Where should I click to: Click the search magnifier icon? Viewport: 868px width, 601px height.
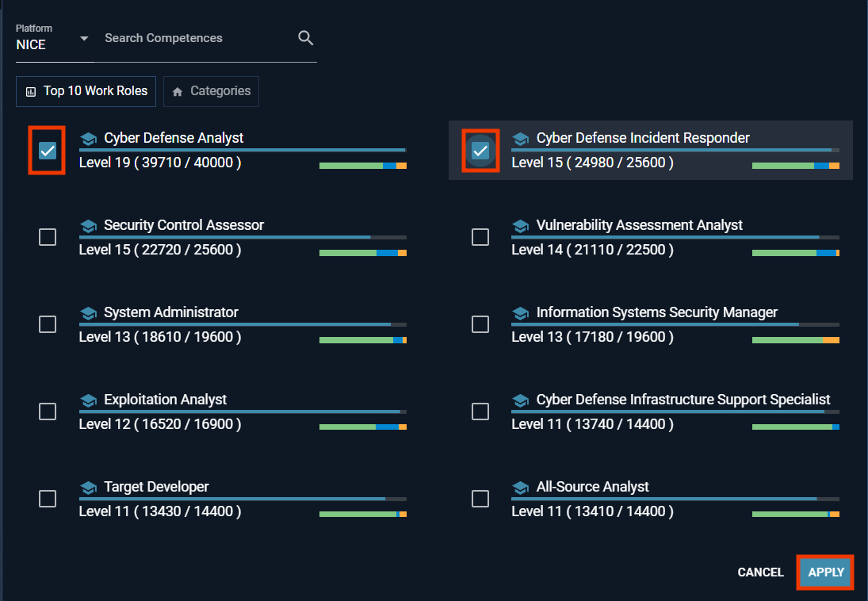[x=305, y=37]
